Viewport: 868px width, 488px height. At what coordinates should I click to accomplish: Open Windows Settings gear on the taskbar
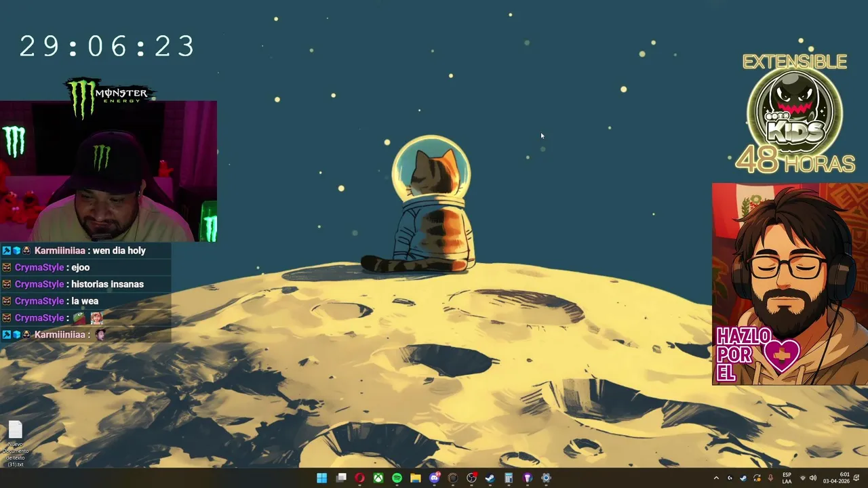coord(546,478)
